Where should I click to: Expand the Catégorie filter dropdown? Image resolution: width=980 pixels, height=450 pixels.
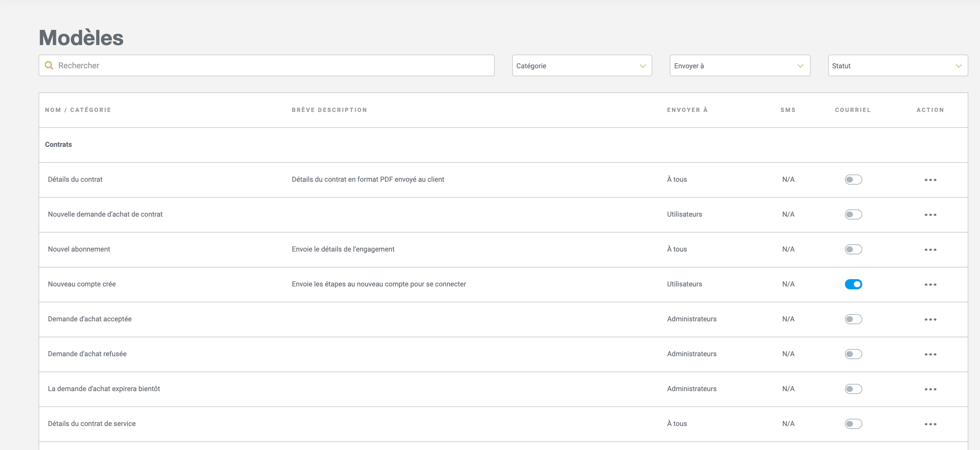coord(582,66)
